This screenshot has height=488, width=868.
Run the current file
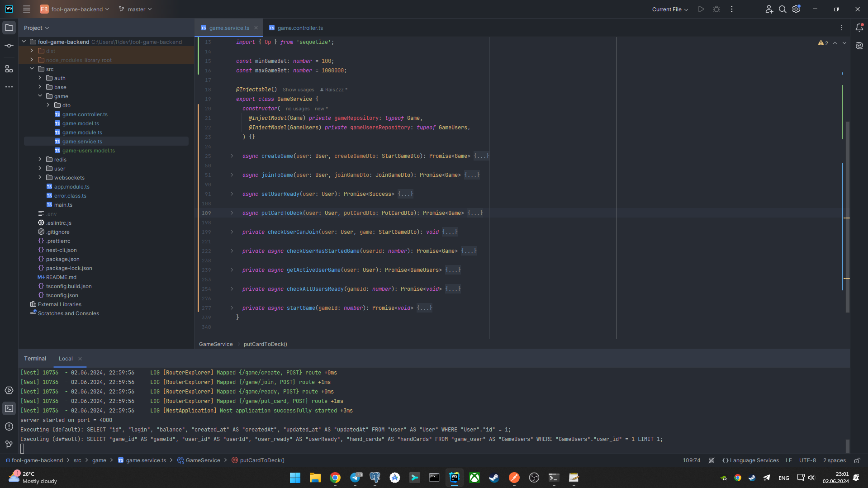701,9
